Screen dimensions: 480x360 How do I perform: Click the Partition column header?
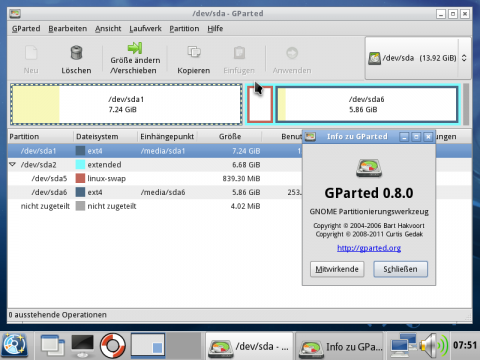(x=40, y=137)
